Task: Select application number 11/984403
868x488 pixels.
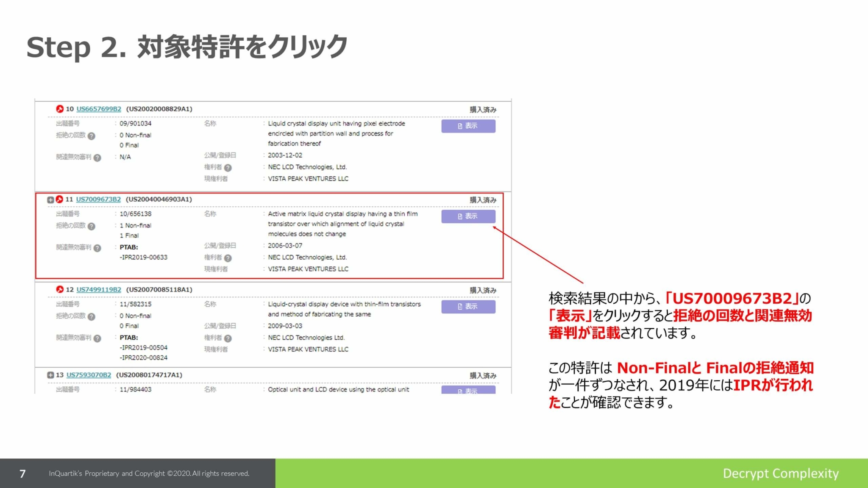Action: pos(135,389)
